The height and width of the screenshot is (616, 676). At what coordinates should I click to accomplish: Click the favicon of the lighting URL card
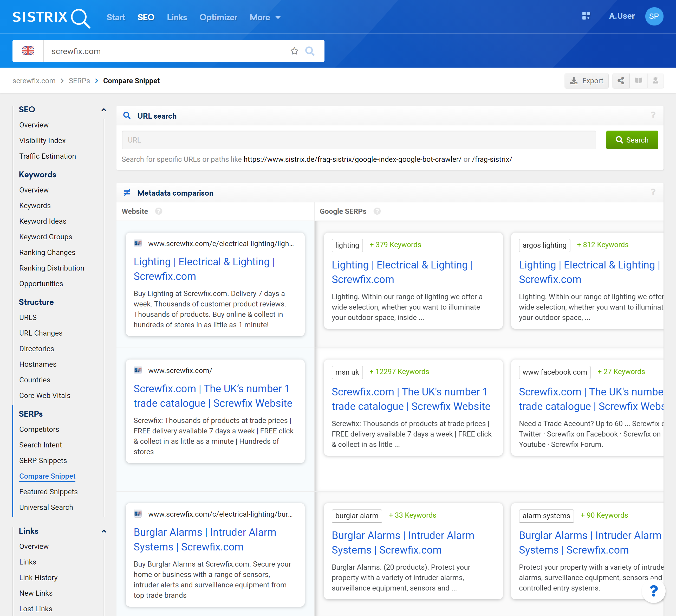coord(138,243)
